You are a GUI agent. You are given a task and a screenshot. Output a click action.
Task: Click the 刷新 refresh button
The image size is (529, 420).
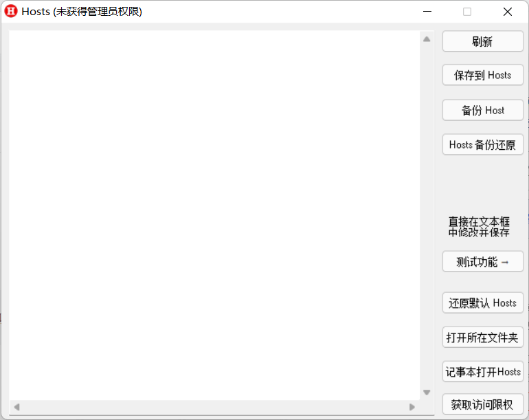click(x=482, y=41)
